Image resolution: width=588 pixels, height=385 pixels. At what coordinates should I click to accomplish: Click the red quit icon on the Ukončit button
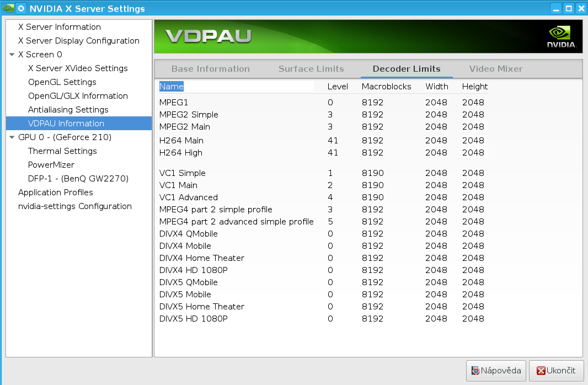(541, 371)
